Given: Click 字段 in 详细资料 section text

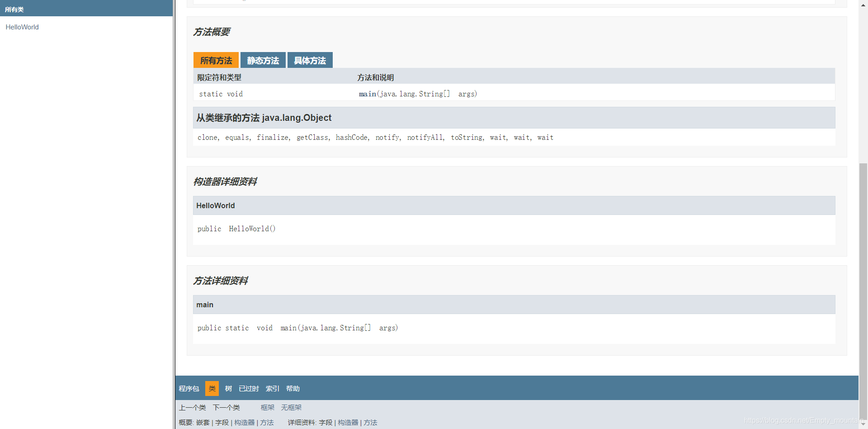Looking at the screenshot, I should coord(325,423).
